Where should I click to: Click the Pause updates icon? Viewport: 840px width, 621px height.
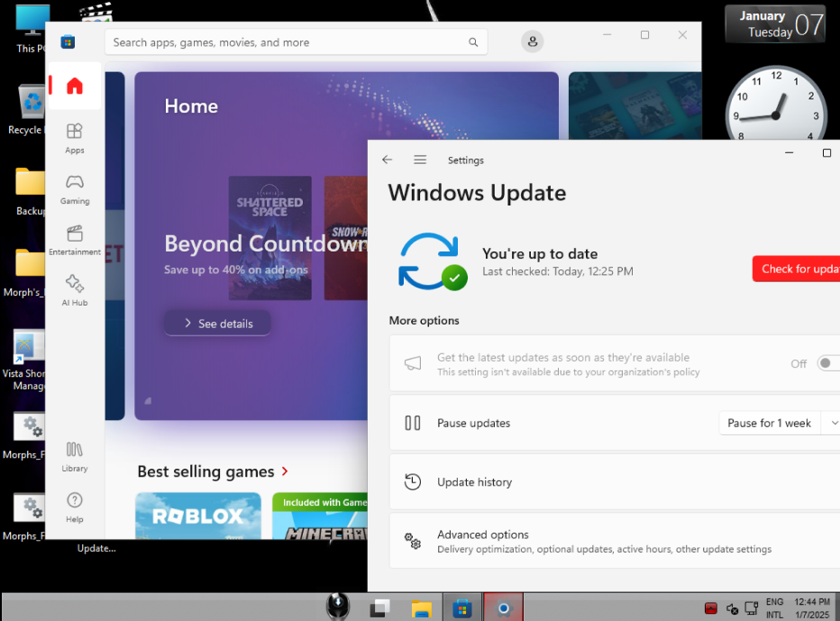click(x=413, y=424)
